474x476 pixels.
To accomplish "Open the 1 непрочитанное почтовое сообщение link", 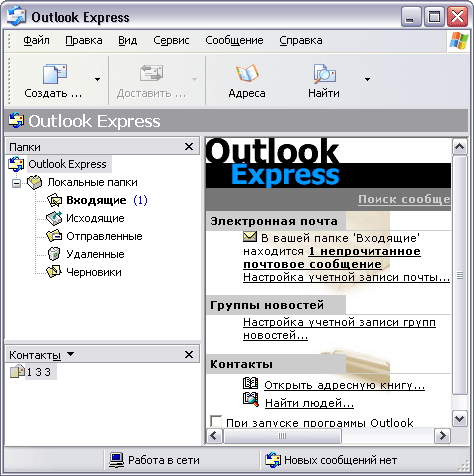I will point(332,258).
